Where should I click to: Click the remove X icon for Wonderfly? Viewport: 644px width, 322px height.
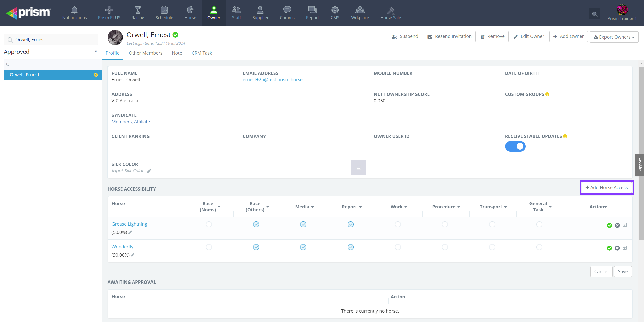click(x=617, y=248)
